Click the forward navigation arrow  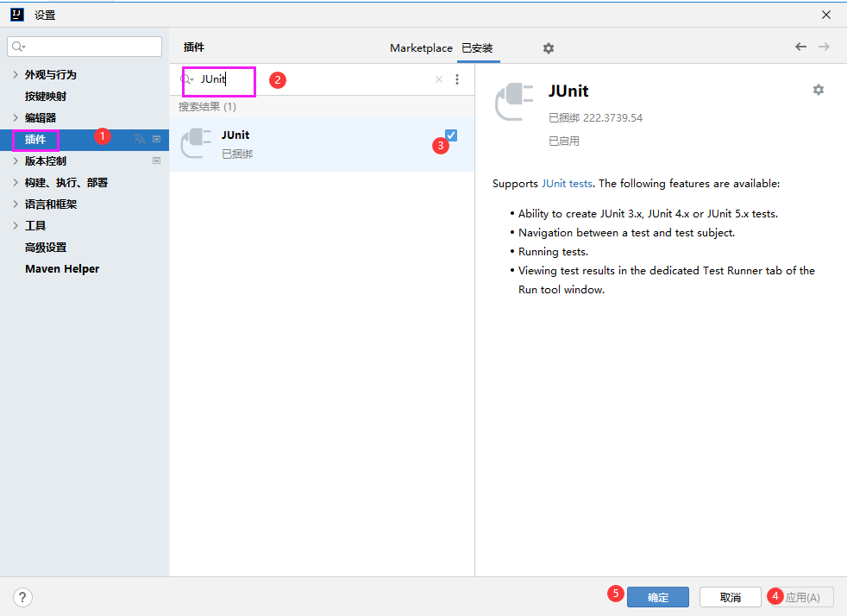[824, 47]
